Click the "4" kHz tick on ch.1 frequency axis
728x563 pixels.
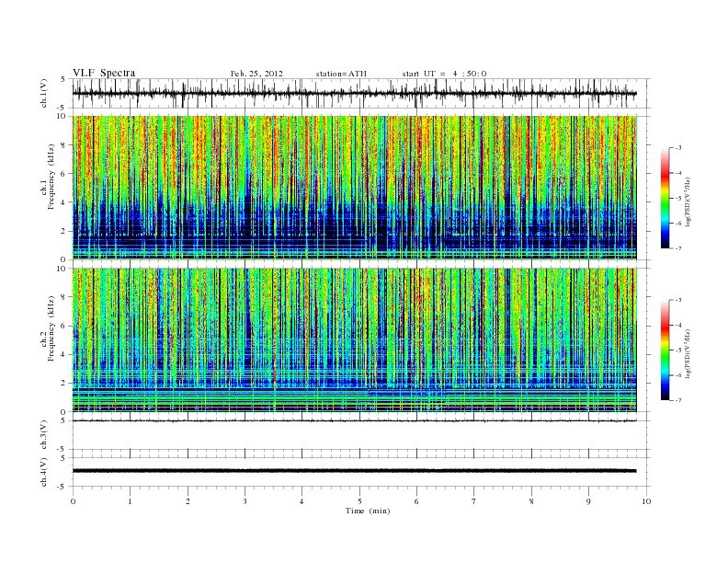click(x=63, y=202)
